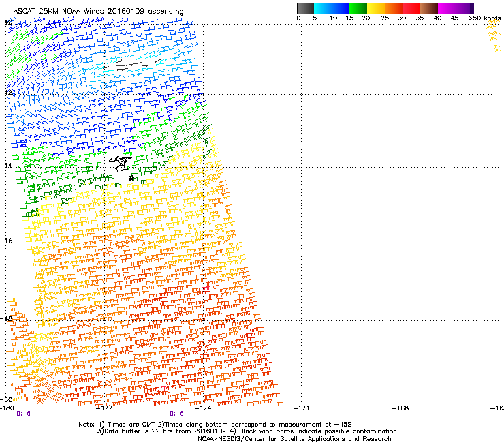504x443 pixels.
Task: Click the black contaminated wind barbs
Action: (132, 65)
